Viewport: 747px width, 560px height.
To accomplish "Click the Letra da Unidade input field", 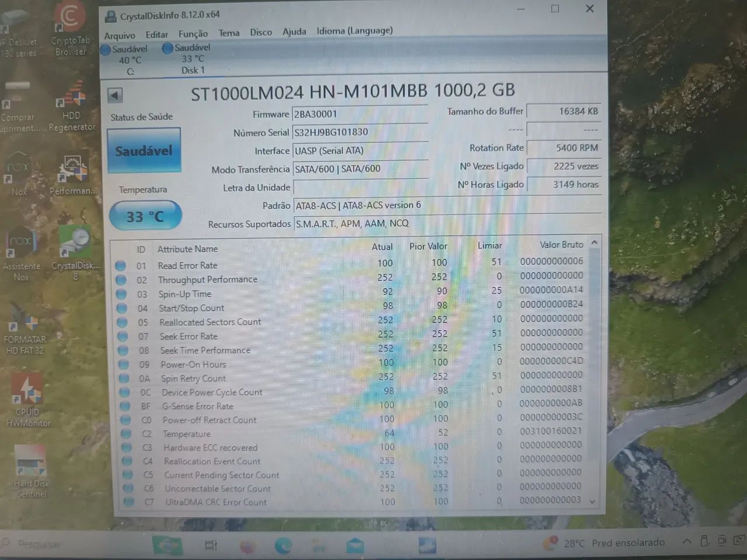I will [x=360, y=187].
